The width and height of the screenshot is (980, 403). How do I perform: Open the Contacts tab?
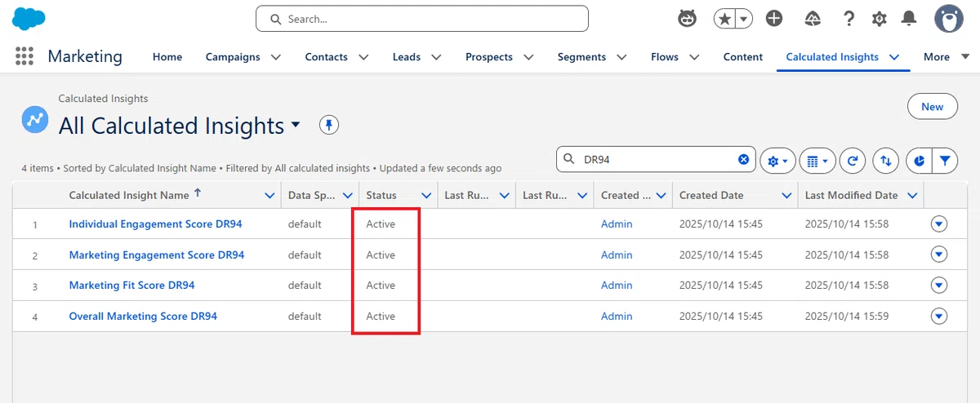(326, 57)
